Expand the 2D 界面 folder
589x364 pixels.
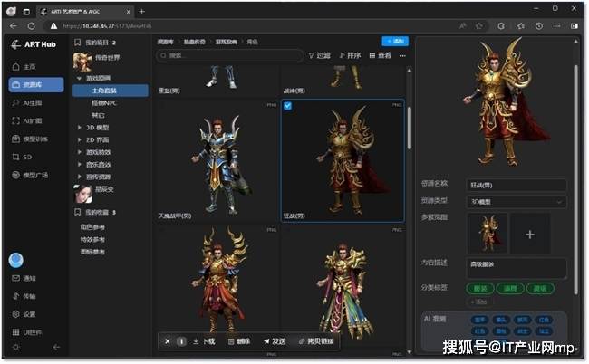79,140
